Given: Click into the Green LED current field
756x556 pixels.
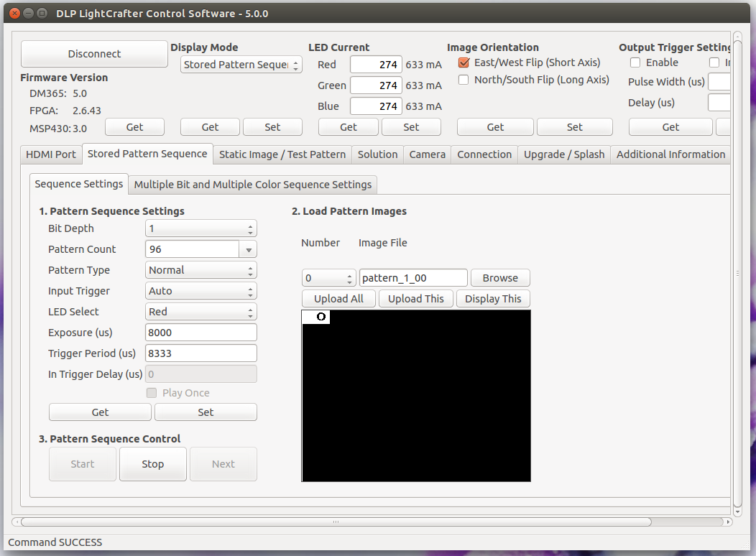Looking at the screenshot, I should pos(376,85).
